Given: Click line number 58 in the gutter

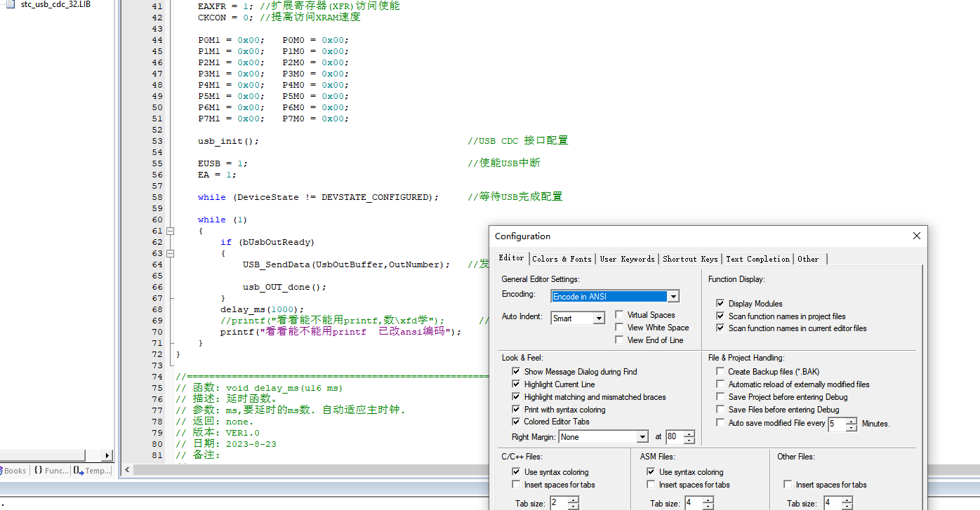Looking at the screenshot, I should [x=157, y=197].
